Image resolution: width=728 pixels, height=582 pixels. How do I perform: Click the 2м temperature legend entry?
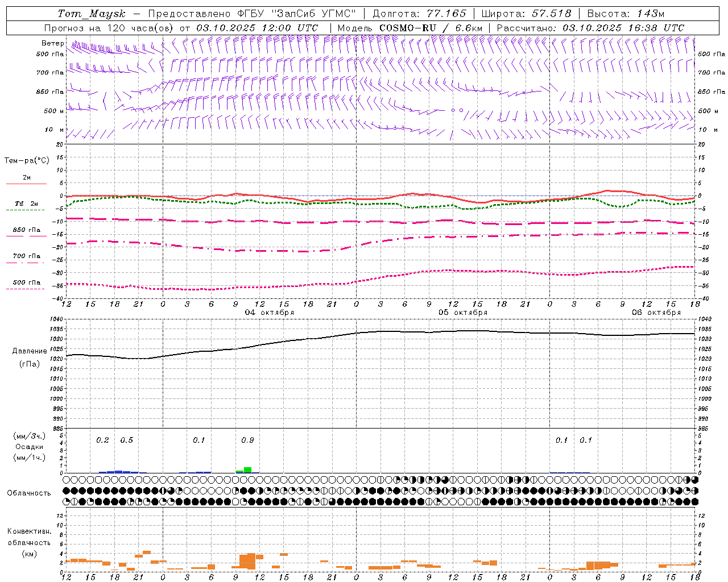point(27,177)
